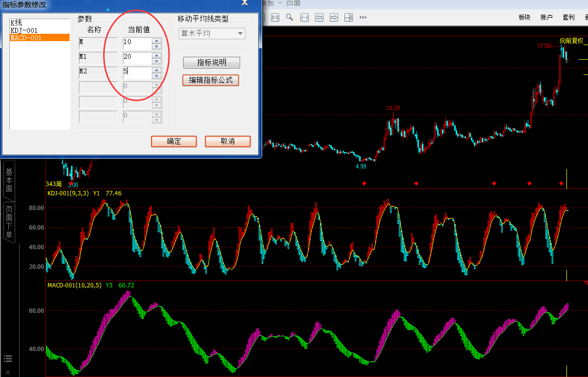Select MACD-001 in the indicator list
The image size is (588, 377).
(40, 38)
